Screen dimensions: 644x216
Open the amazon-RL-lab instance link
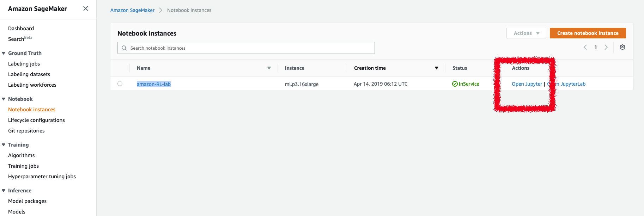[154, 84]
